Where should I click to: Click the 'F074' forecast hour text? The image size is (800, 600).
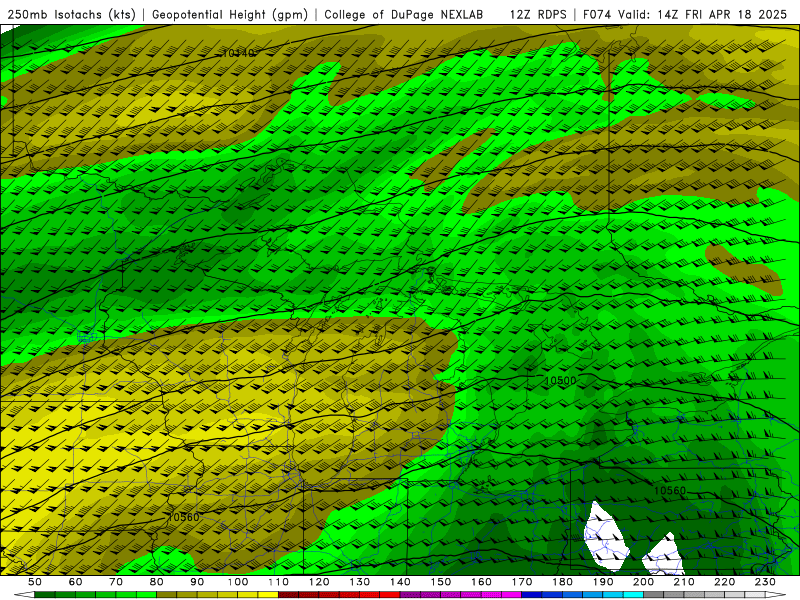(x=598, y=15)
